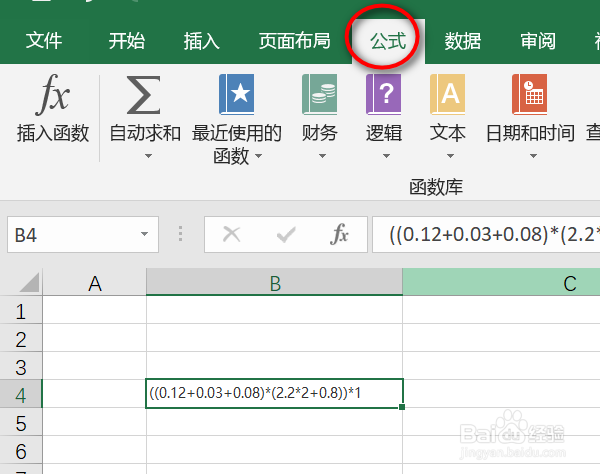
Task: Select column C header
Action: [x=501, y=282]
